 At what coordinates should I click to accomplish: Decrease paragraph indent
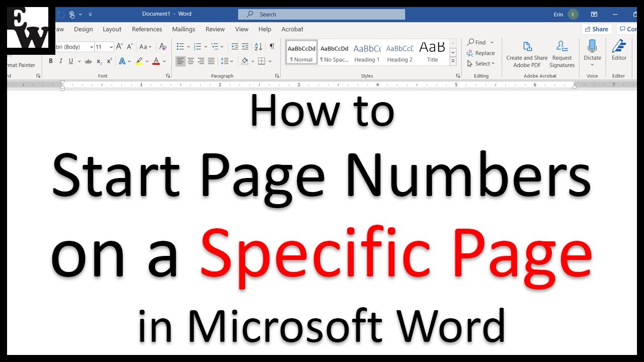point(234,47)
